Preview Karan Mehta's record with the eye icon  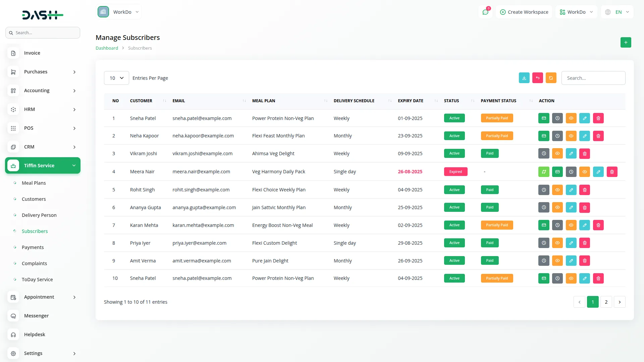pyautogui.click(x=571, y=225)
